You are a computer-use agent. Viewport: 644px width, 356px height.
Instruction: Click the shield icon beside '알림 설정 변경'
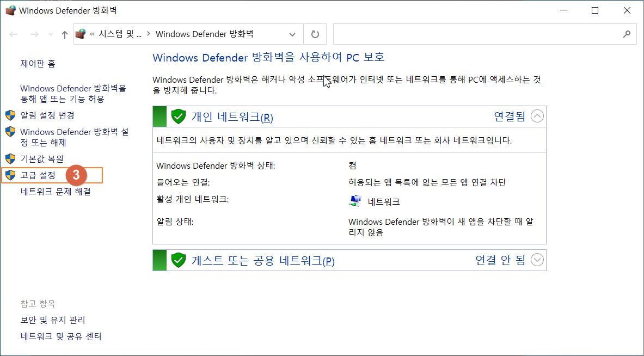(x=11, y=115)
